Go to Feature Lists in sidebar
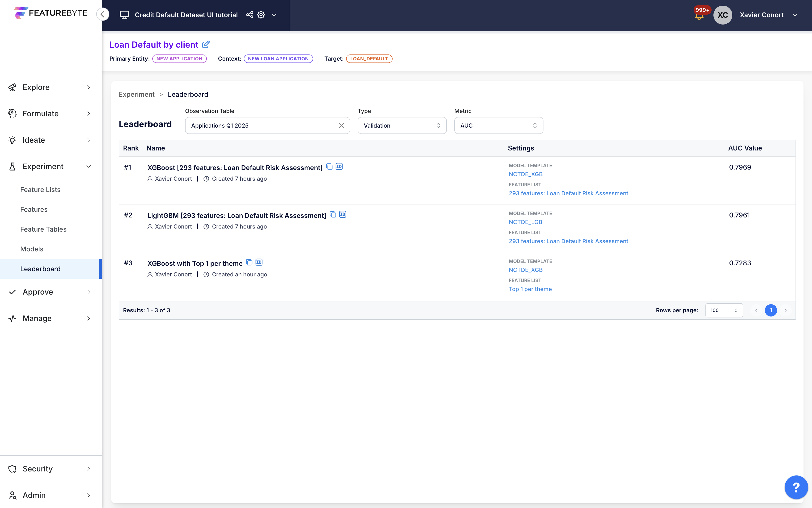 pos(40,189)
